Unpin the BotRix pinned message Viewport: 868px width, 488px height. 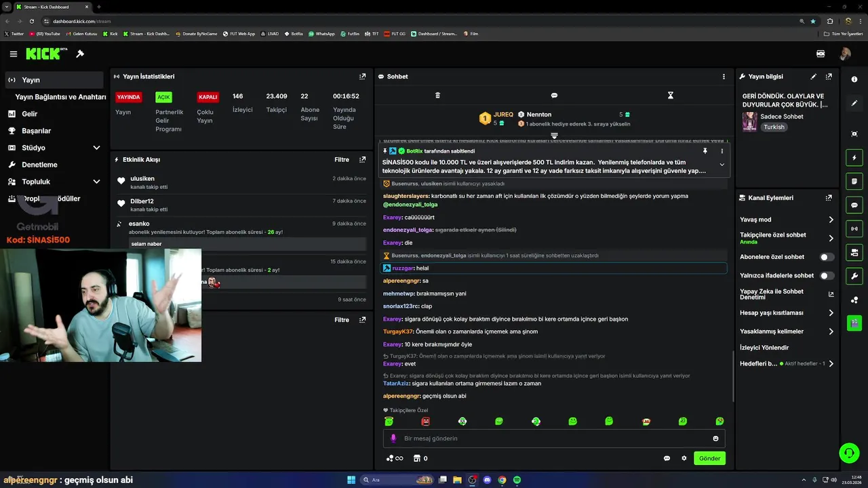[705, 150]
